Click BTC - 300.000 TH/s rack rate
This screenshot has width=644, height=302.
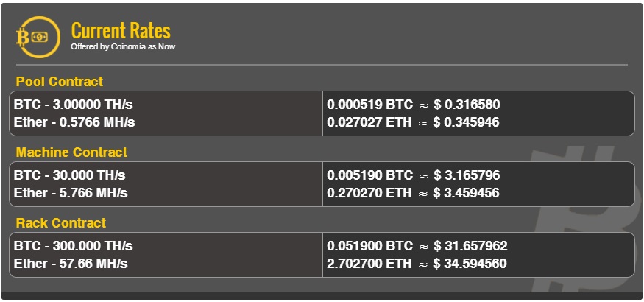[74, 246]
